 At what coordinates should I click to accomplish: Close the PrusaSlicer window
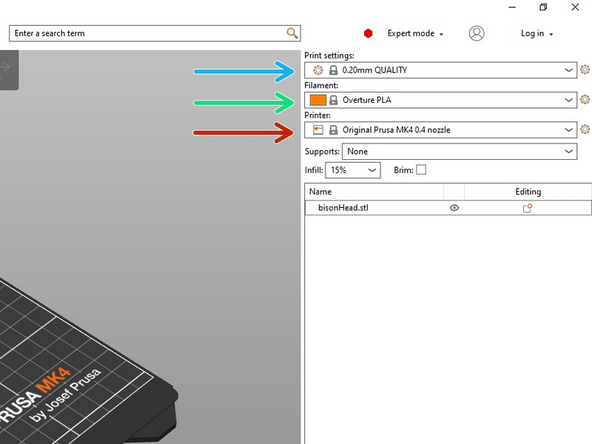coord(575,7)
